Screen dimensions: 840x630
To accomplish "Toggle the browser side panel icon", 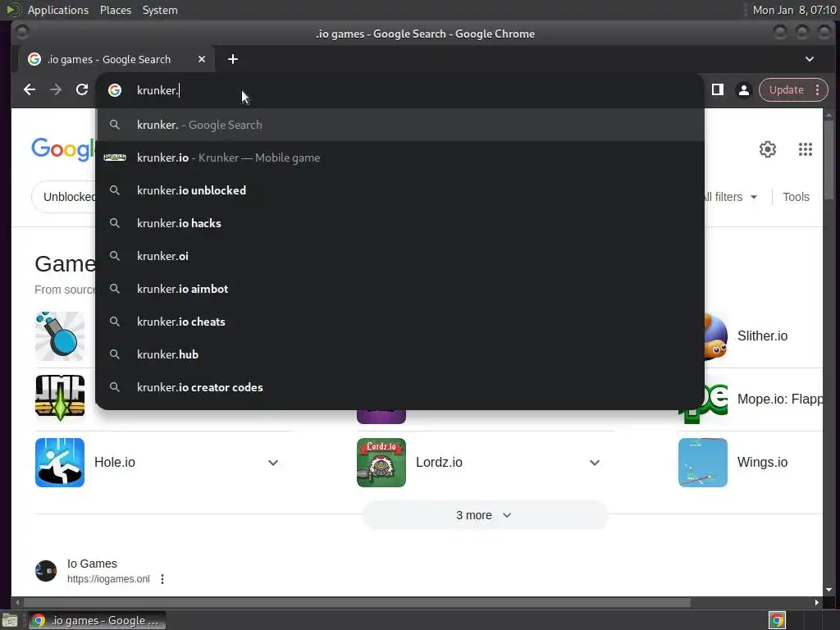I will 717,90.
